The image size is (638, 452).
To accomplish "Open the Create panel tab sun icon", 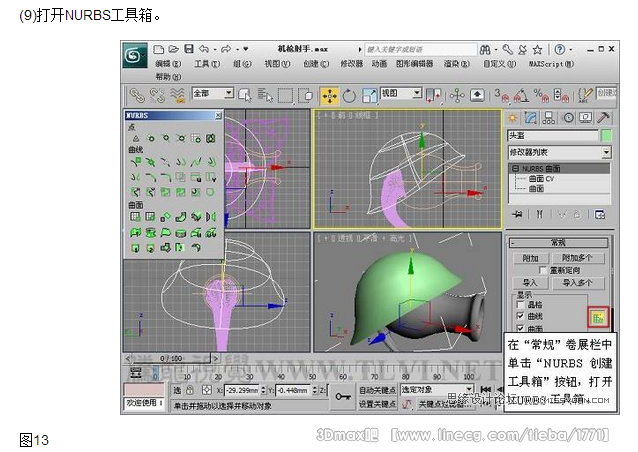I will (512, 118).
